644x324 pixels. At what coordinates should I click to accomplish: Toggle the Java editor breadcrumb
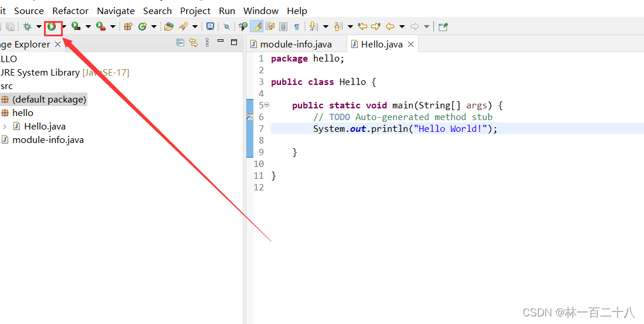(243, 27)
